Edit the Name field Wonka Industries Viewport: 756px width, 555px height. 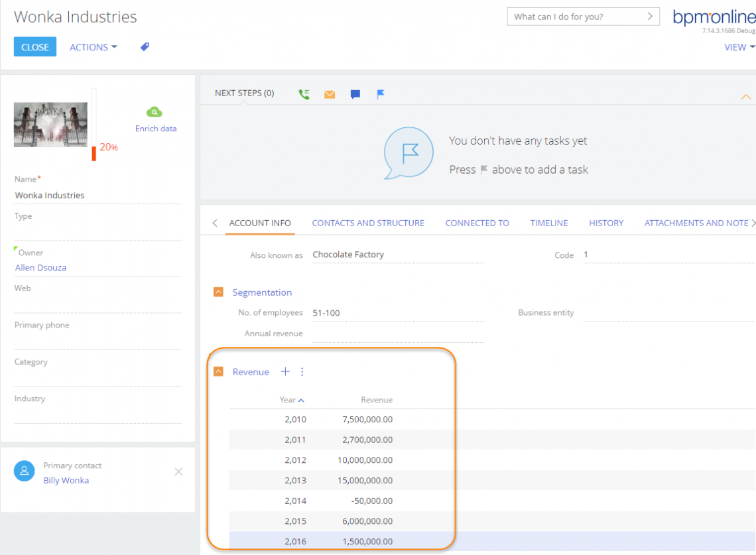tap(98, 196)
